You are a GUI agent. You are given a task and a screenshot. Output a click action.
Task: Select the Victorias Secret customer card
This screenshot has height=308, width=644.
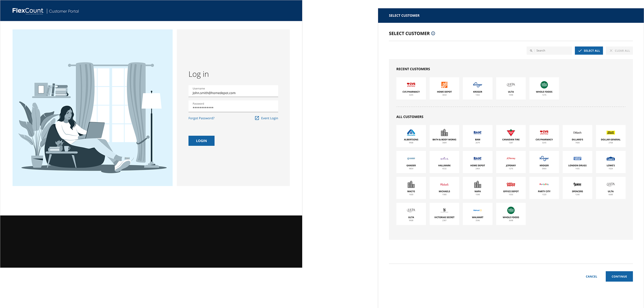point(444,214)
